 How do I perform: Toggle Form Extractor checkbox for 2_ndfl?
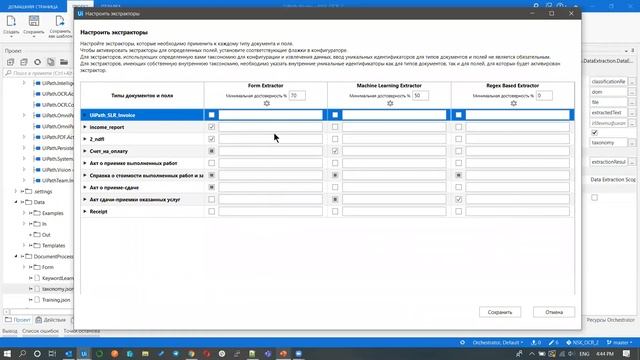point(211,139)
